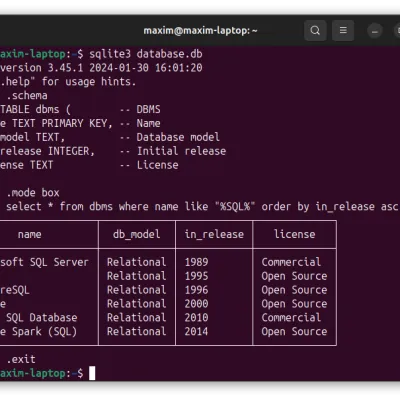Click the 2000 release value

[196, 304]
